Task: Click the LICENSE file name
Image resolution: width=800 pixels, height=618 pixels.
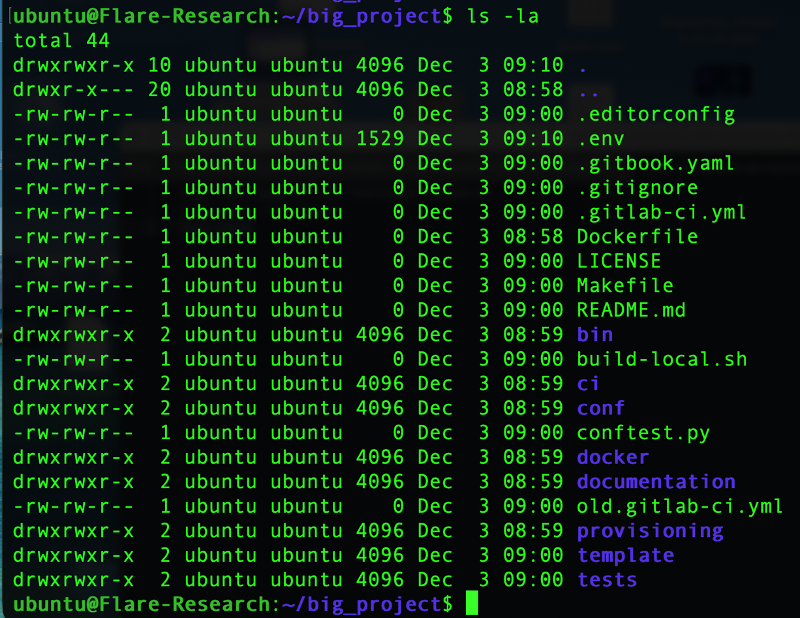Action: click(x=619, y=261)
